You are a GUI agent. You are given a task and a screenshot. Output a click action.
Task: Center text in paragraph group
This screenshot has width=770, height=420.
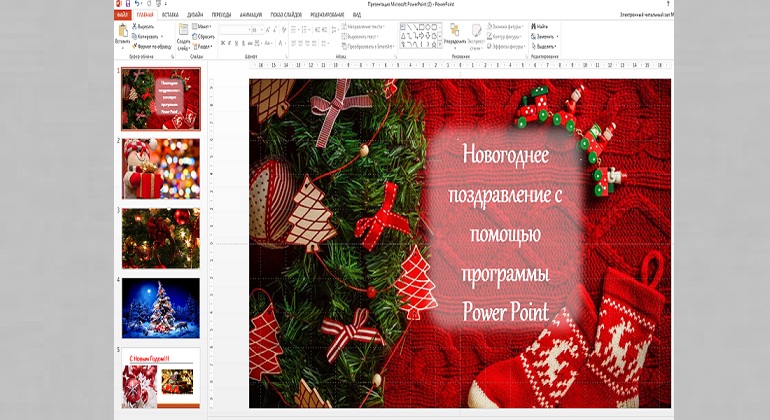click(x=300, y=43)
